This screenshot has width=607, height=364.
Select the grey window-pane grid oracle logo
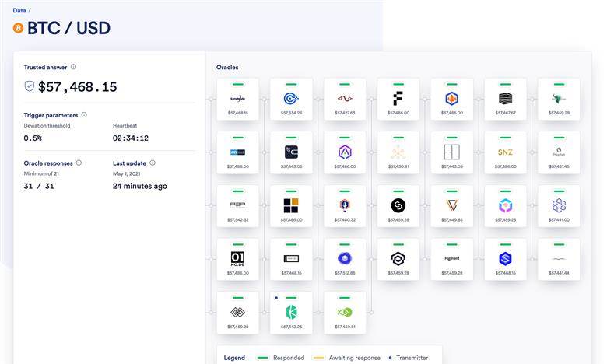click(452, 152)
